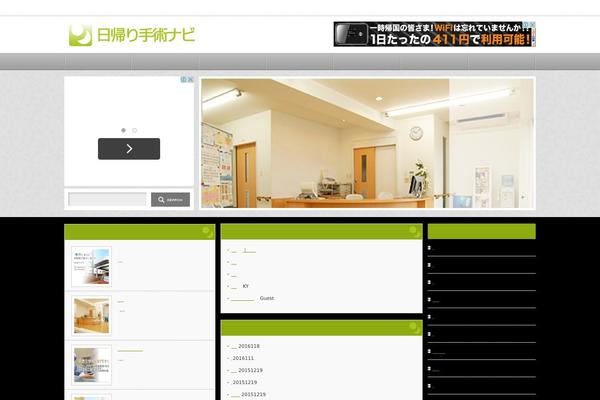Open the entry dated 2016111

[x=243, y=358]
